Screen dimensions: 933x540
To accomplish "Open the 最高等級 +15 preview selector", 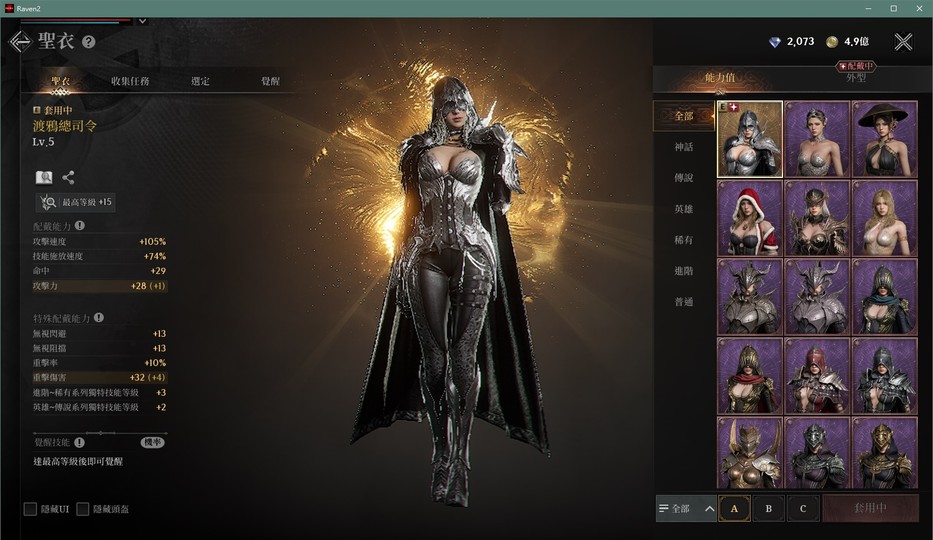I will 76,202.
